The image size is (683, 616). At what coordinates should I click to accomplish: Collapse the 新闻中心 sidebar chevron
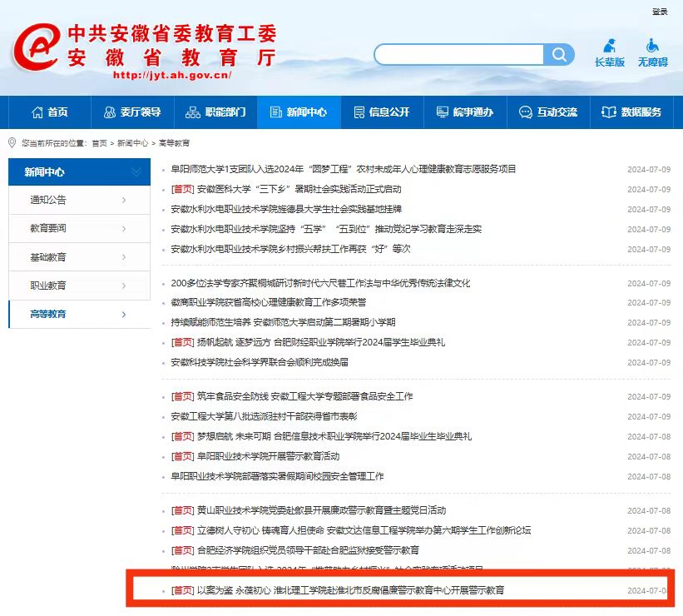click(x=136, y=172)
